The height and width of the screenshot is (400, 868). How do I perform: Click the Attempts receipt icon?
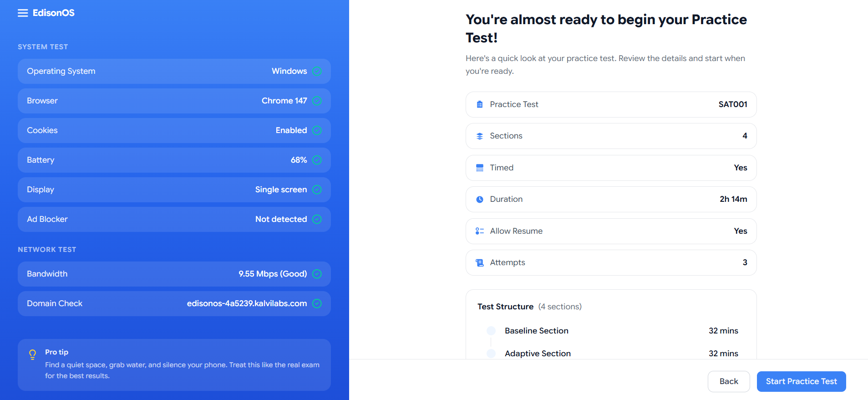pyautogui.click(x=479, y=262)
